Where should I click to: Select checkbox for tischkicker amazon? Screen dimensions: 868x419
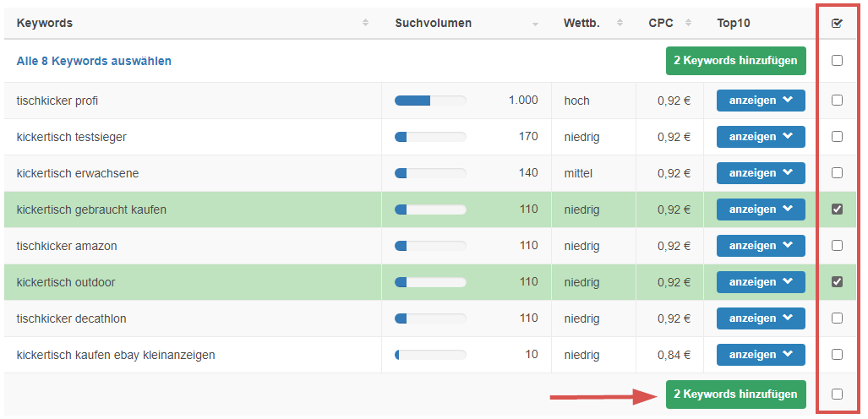[x=837, y=245]
